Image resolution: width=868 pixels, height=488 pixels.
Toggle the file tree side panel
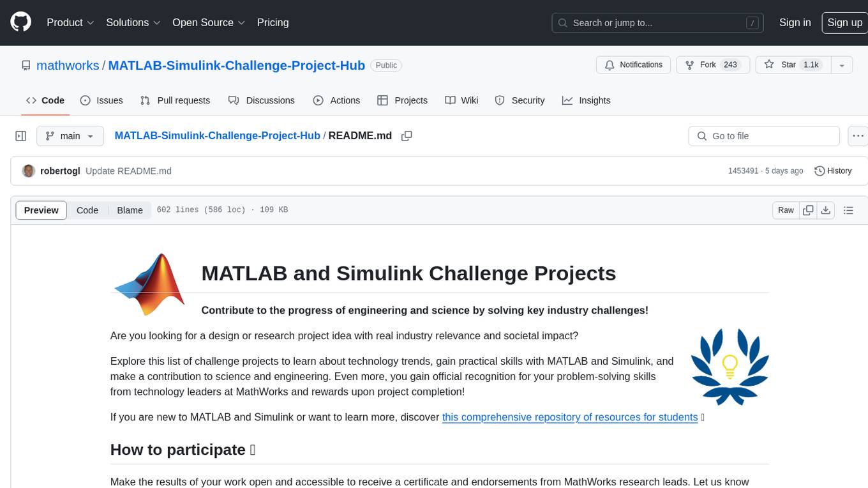(x=21, y=136)
